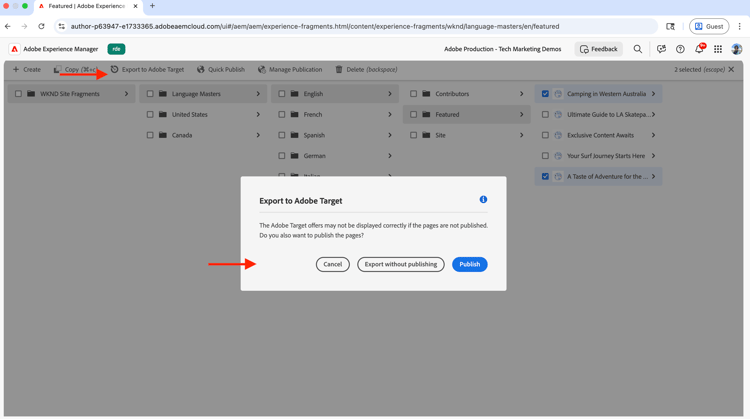Open the solutions grid switcher icon
Viewport: 750px width, 419px height.
718,49
